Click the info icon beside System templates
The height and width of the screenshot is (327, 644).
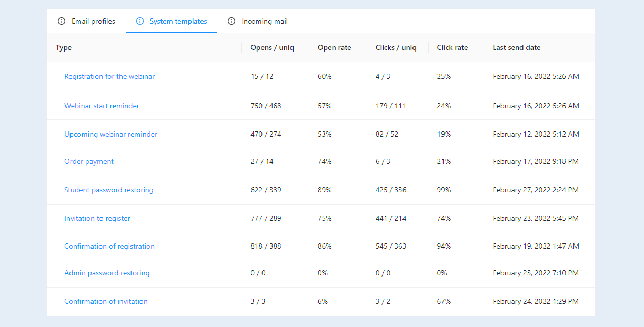(x=140, y=22)
